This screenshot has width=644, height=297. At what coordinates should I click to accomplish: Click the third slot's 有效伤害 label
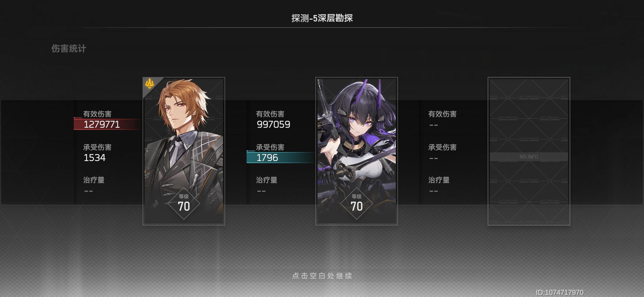443,114
